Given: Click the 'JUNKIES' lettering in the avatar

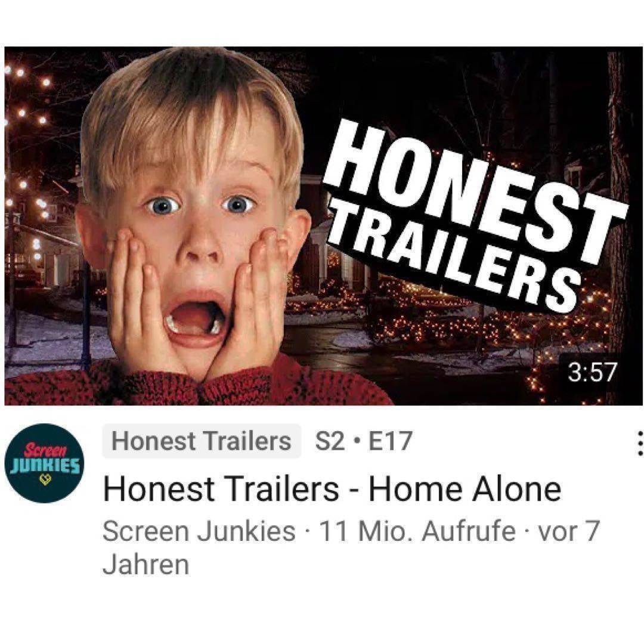Looking at the screenshot, I should (x=44, y=465).
